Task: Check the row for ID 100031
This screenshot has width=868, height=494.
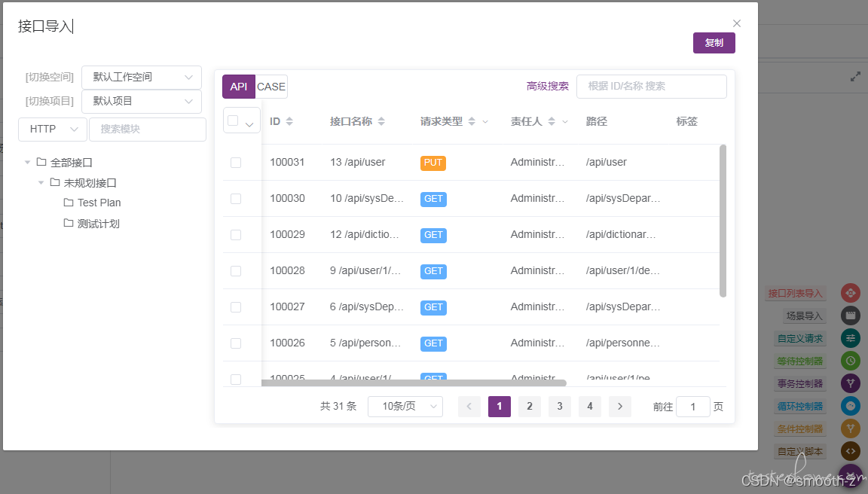Action: pos(236,163)
